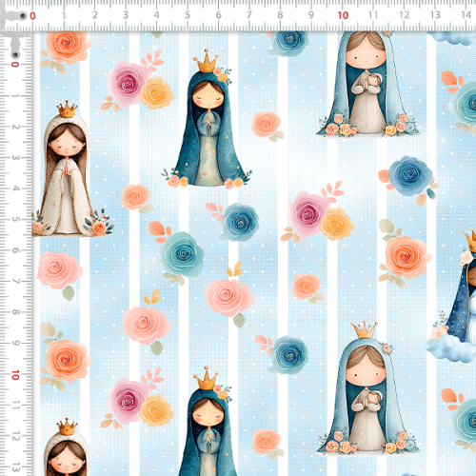Select number 7 on the vertical ruler
The width and height of the screenshot is (476, 476).
[x=15, y=281]
